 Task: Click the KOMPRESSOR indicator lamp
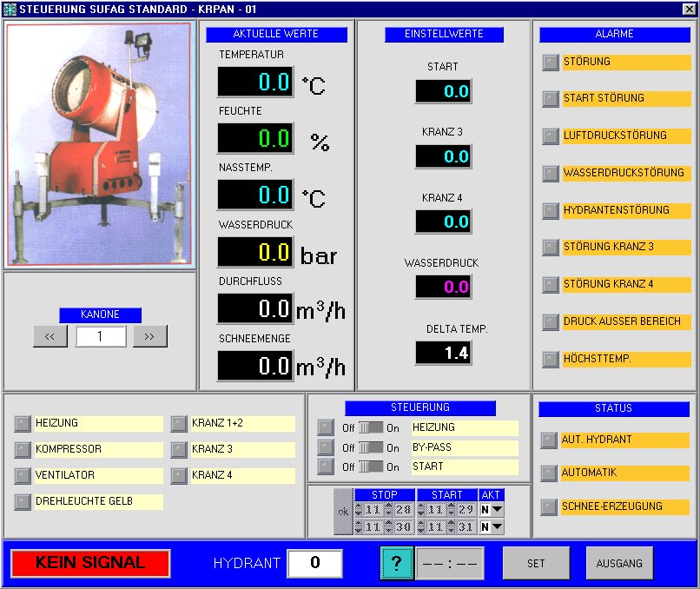tap(23, 450)
